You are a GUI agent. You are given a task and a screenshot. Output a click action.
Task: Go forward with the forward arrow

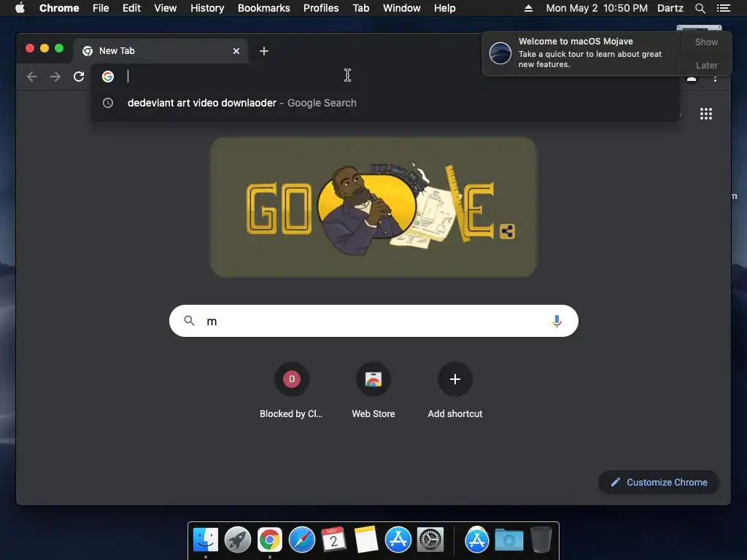(x=55, y=76)
